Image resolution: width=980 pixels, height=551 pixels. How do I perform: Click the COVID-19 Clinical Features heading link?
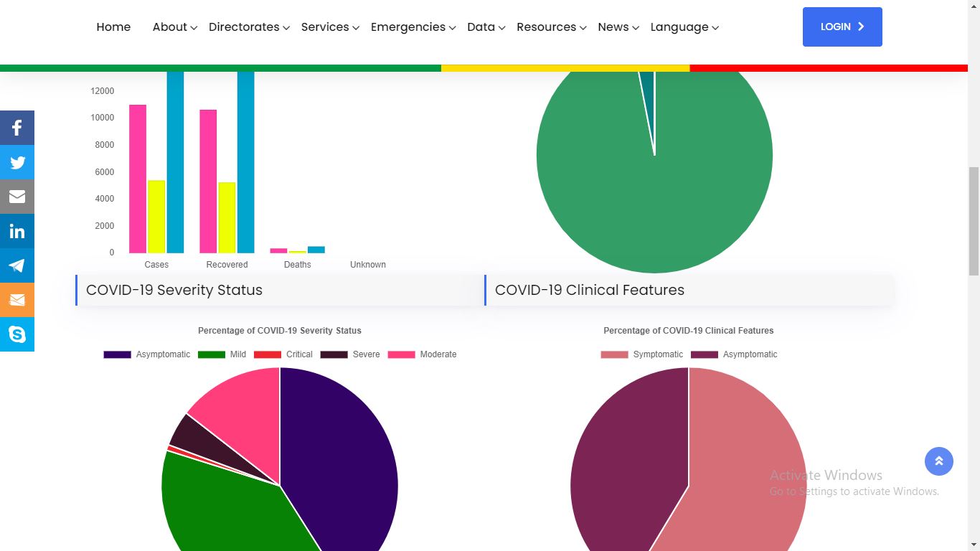coord(589,290)
